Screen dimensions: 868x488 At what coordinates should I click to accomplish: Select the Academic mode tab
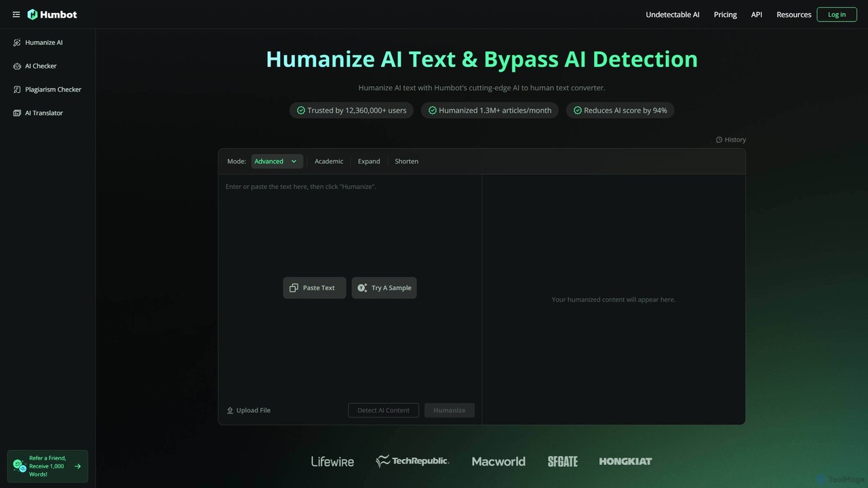[329, 161]
